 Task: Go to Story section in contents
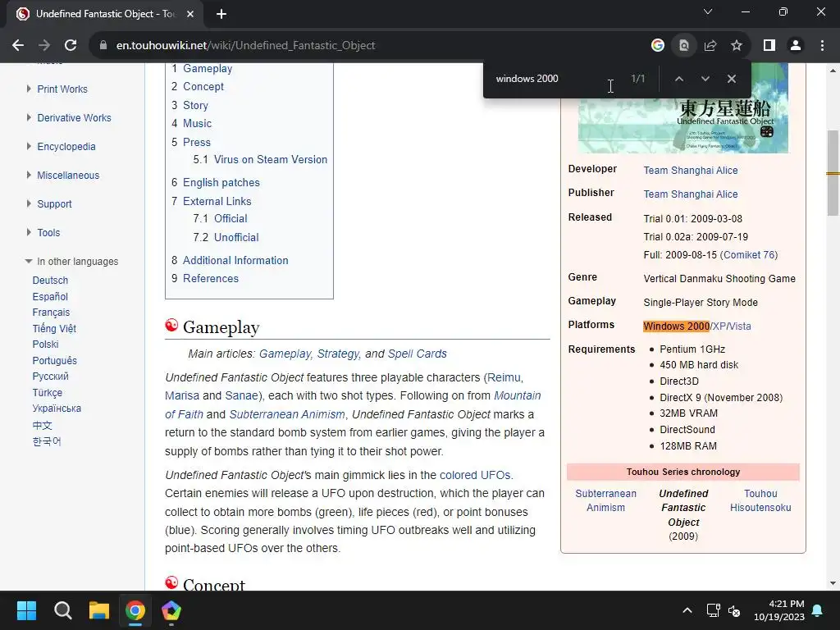(x=195, y=105)
